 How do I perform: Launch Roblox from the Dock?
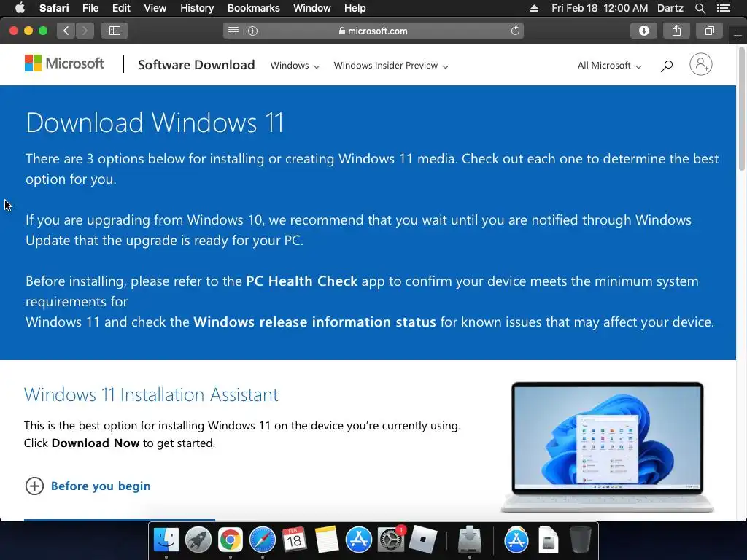(422, 540)
